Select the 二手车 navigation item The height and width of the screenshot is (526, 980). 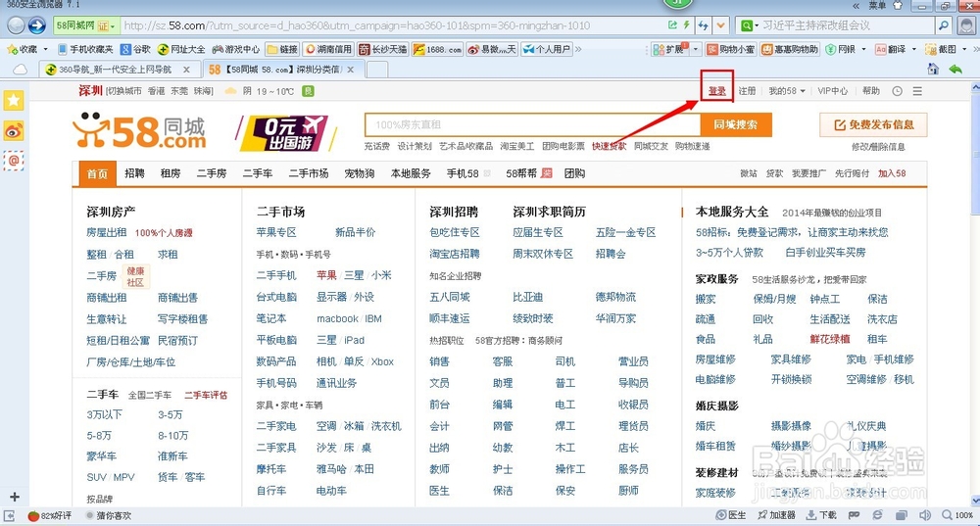258,173
